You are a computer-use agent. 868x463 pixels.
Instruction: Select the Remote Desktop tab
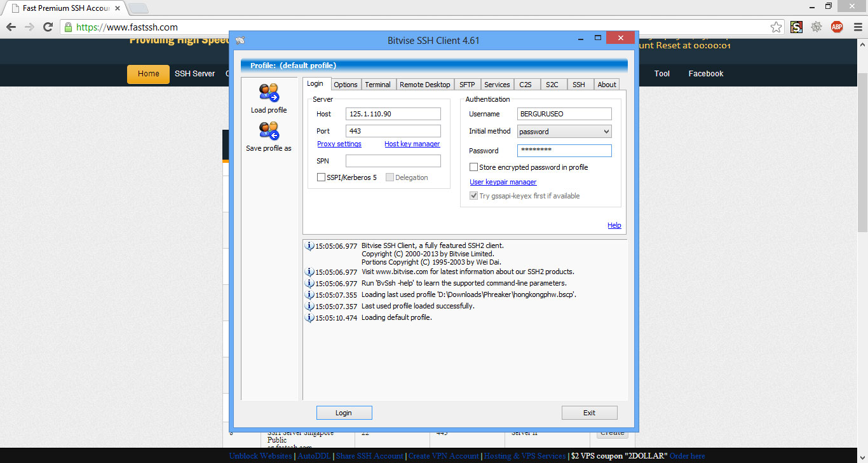point(425,85)
